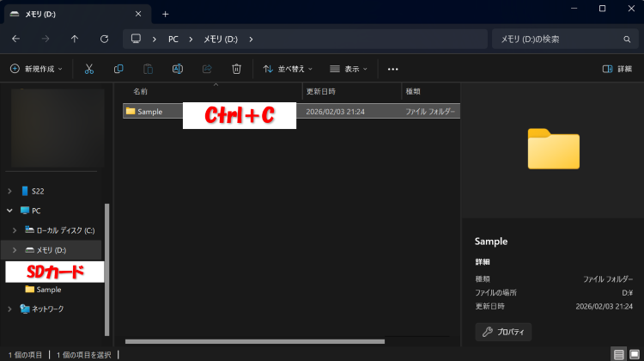Viewport: 644px width, 361px height.
Task: Sort by the 種類 column header
Action: (x=413, y=91)
